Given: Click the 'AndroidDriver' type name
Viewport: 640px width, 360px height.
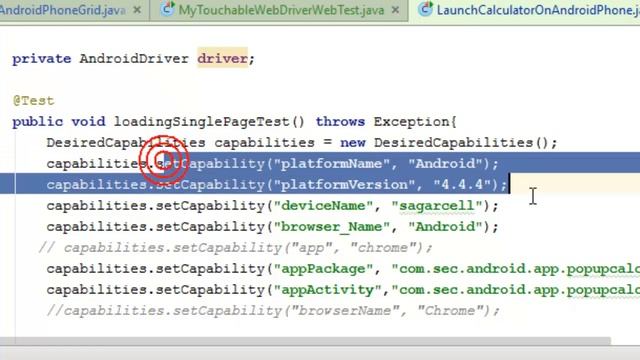Looking at the screenshot, I should tap(134, 58).
